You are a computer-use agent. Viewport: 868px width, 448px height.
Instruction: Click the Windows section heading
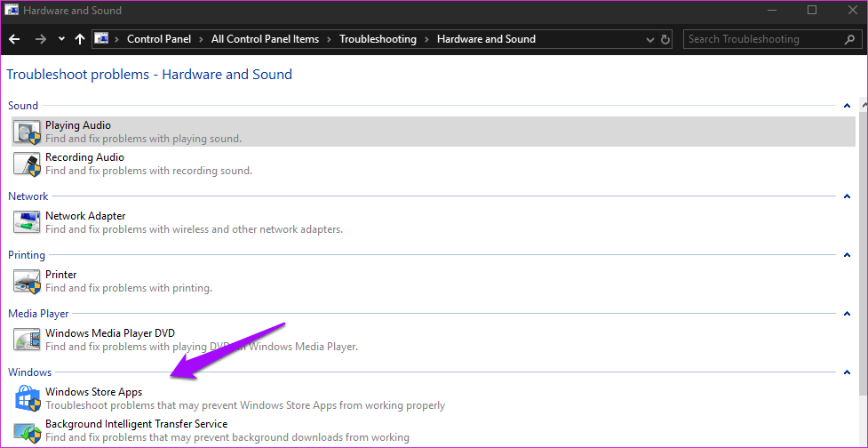tap(30, 372)
